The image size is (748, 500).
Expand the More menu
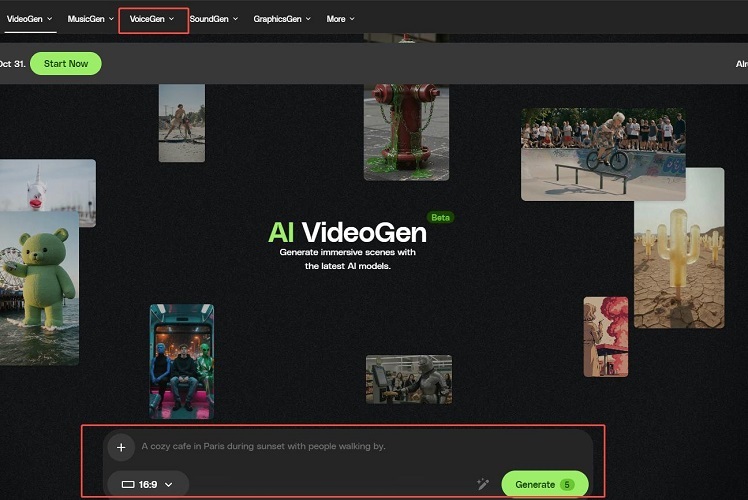click(x=340, y=19)
